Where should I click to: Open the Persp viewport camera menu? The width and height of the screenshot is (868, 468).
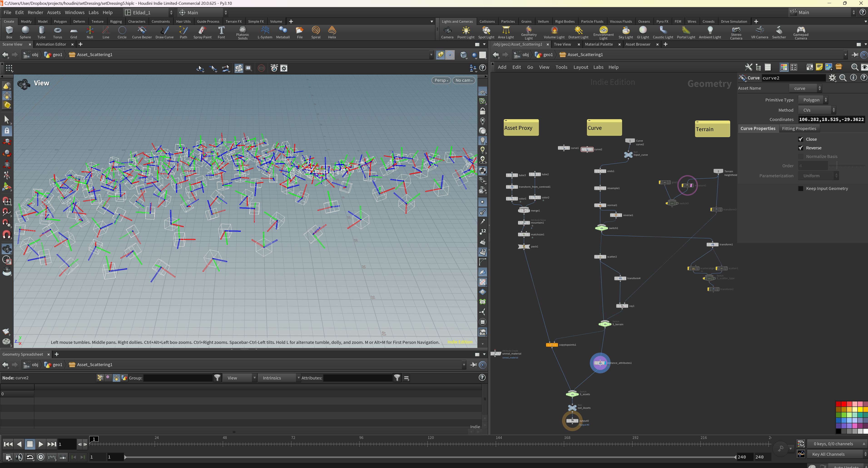(x=441, y=80)
